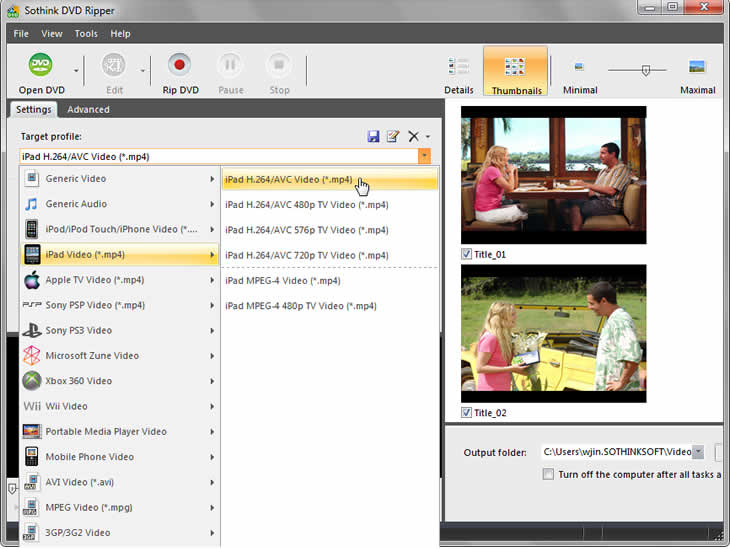The image size is (730, 549).
Task: Set thumbnails to Minimal size icon
Action: (579, 67)
